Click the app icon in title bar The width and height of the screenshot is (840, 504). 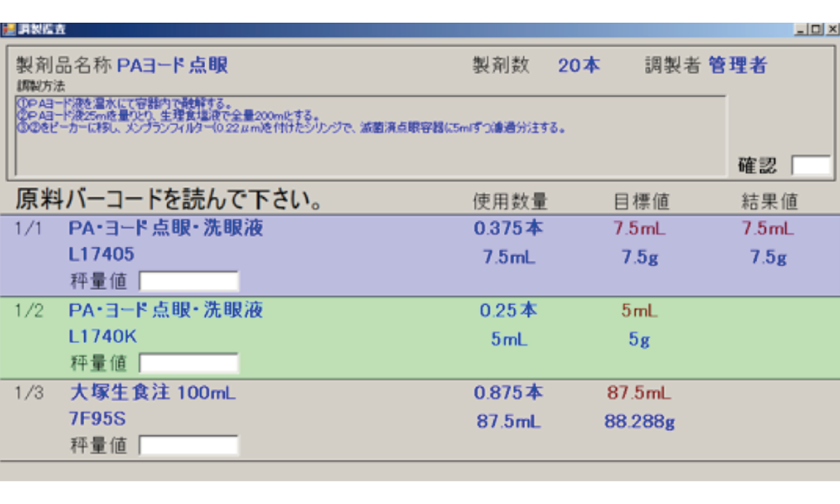coord(8,29)
